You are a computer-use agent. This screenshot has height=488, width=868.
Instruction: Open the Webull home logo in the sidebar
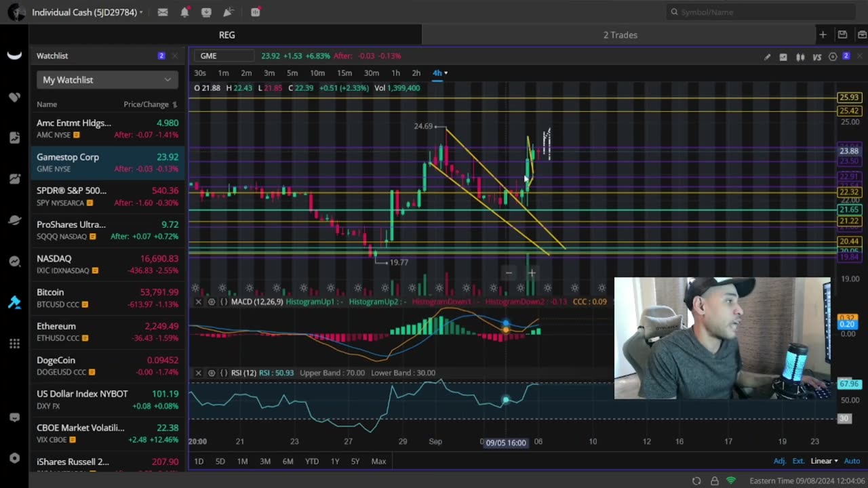14,56
